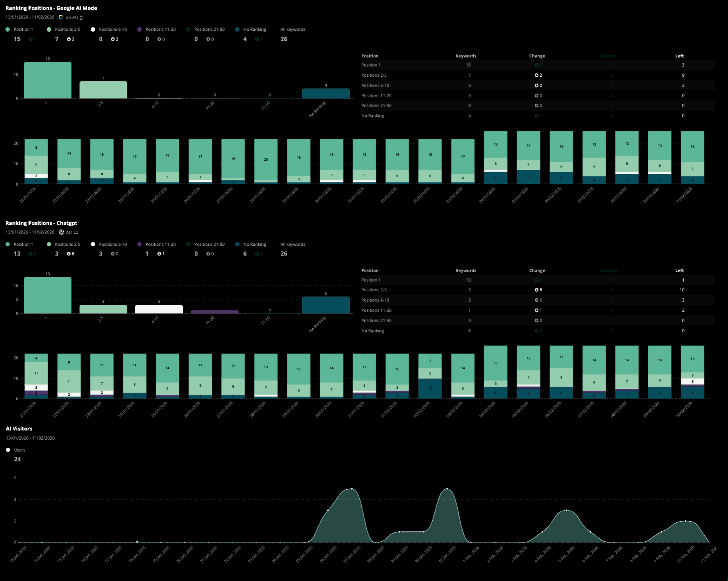This screenshot has height=581, width=728.
Task: Select the No Ranking row in the Chatgpt table
Action: point(424,331)
